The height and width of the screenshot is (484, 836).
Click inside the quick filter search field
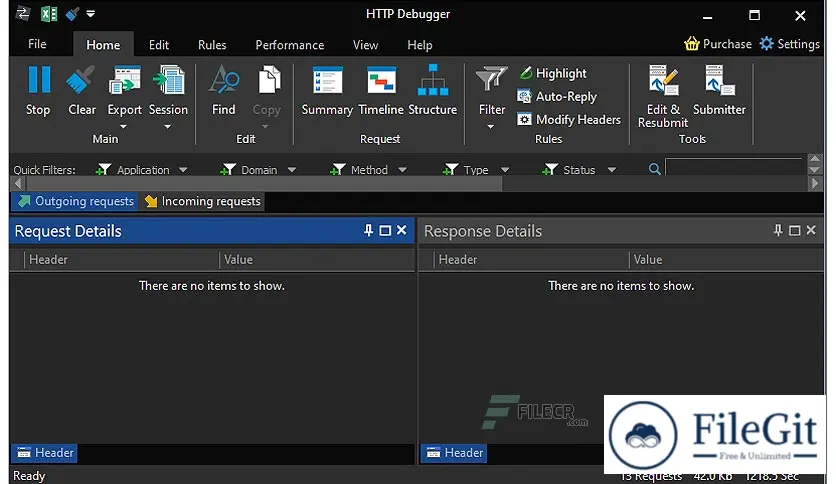[x=734, y=167]
